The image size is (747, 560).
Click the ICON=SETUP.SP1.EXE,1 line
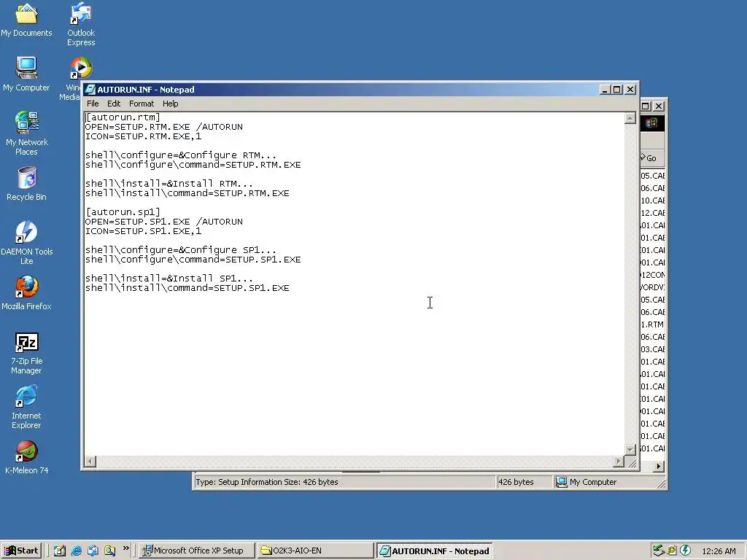point(144,231)
